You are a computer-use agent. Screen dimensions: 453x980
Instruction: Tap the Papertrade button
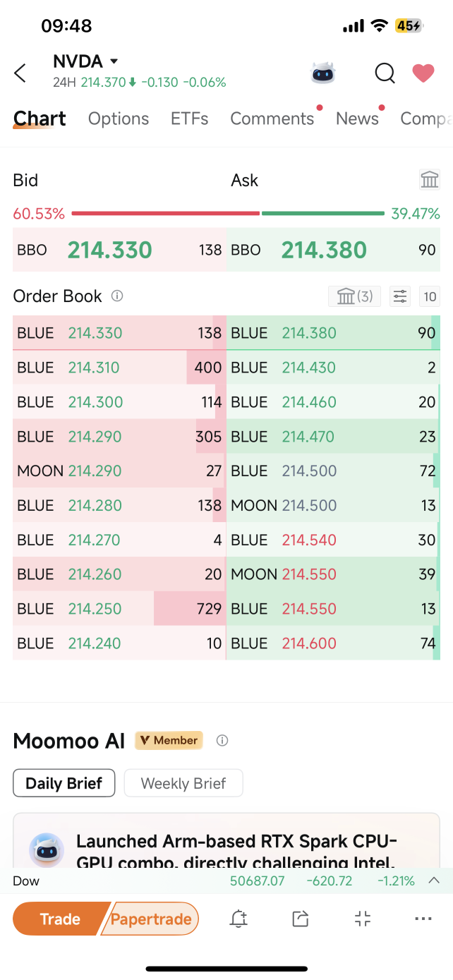pyautogui.click(x=152, y=919)
